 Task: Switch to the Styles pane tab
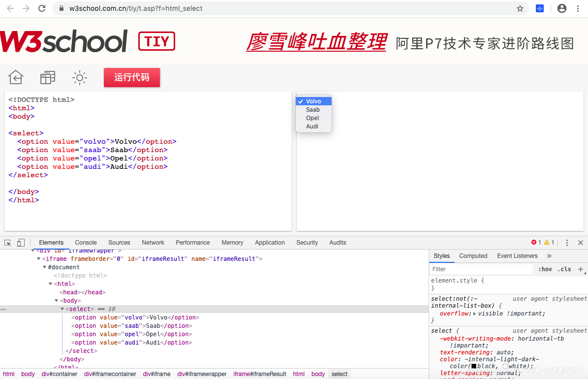(442, 256)
